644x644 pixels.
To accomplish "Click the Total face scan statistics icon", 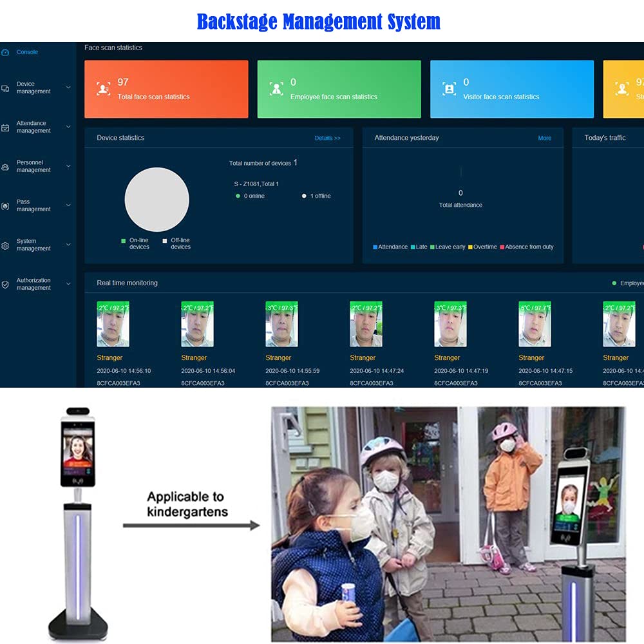I will (103, 88).
